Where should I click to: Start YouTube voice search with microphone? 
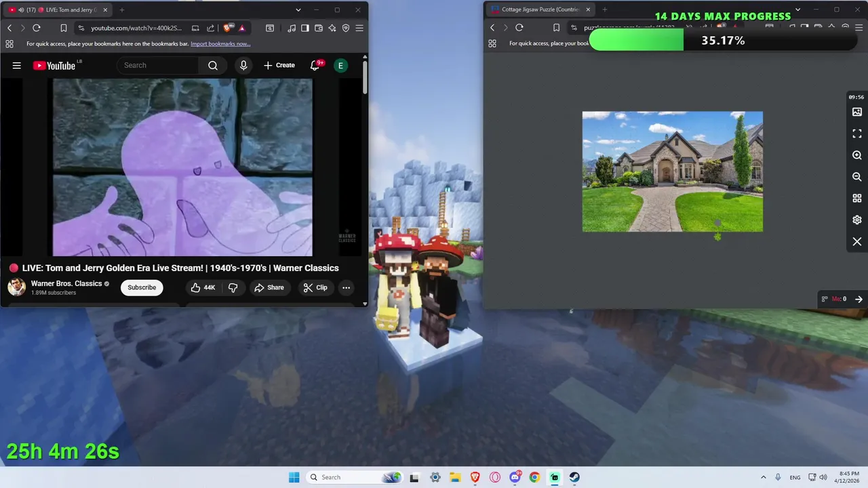243,65
